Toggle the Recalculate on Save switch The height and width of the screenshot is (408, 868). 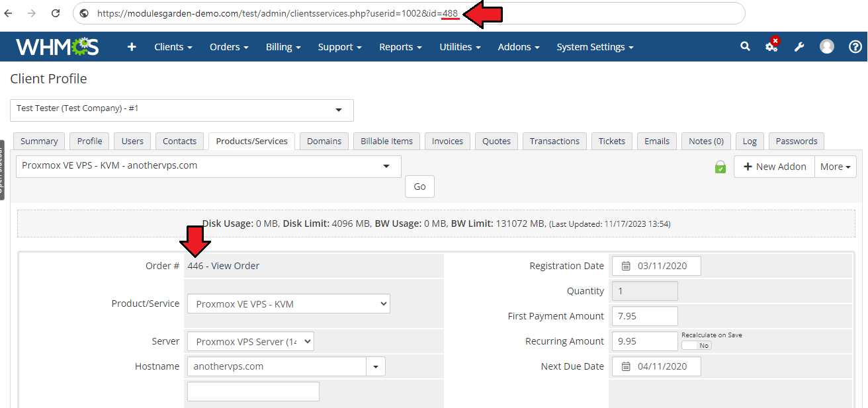click(697, 345)
